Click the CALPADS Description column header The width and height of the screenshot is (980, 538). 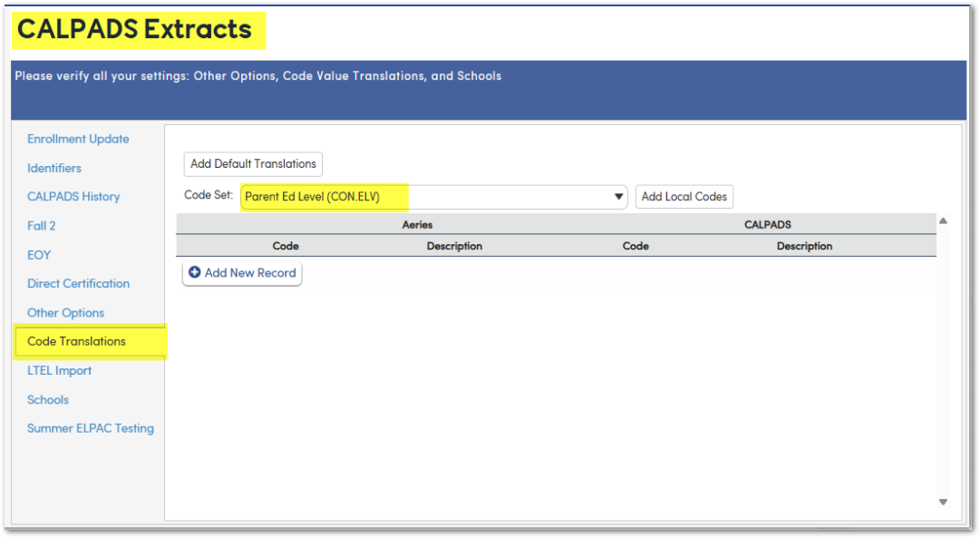[x=804, y=246]
